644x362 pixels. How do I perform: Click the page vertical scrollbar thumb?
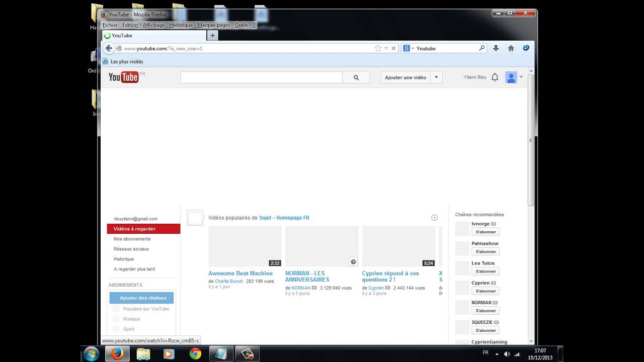530,140
